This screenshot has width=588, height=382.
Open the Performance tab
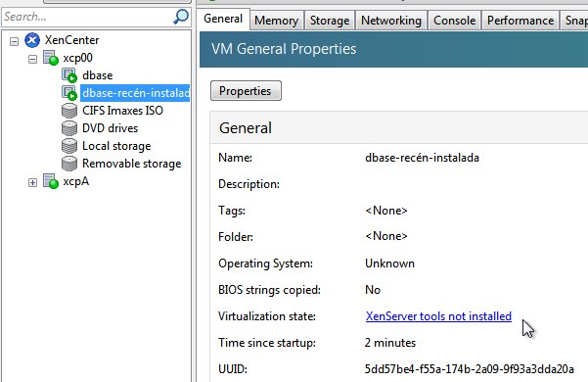520,21
